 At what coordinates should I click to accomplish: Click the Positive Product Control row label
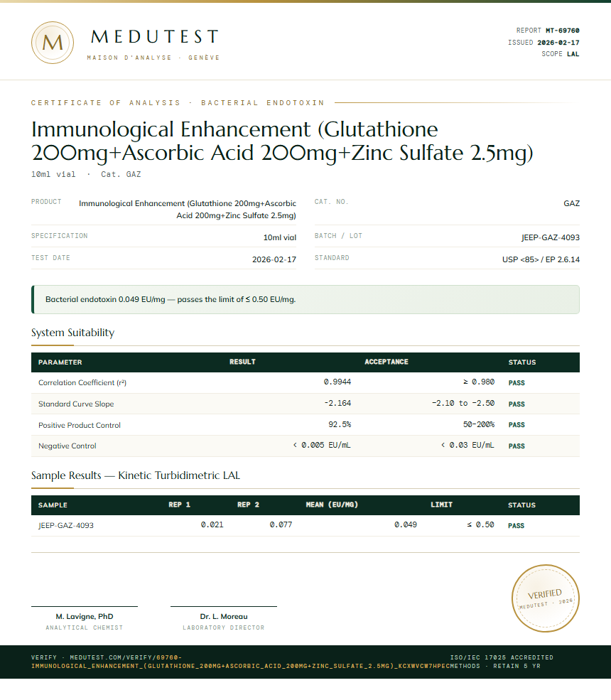80,425
